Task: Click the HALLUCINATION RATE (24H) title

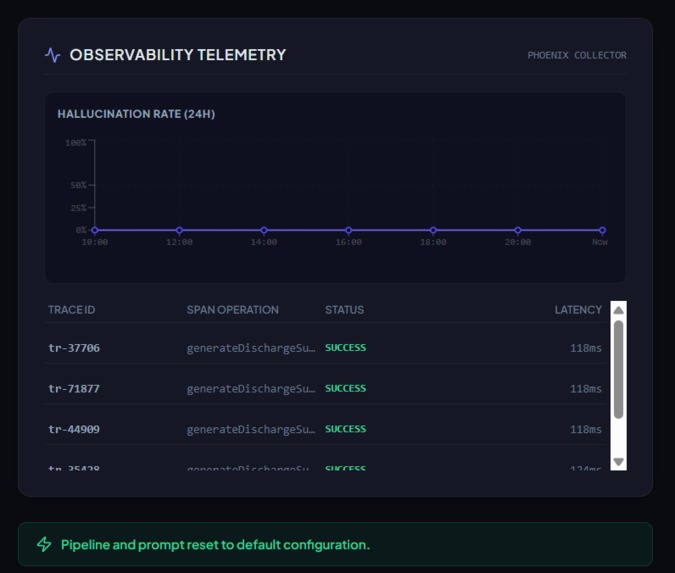Action: [x=136, y=114]
